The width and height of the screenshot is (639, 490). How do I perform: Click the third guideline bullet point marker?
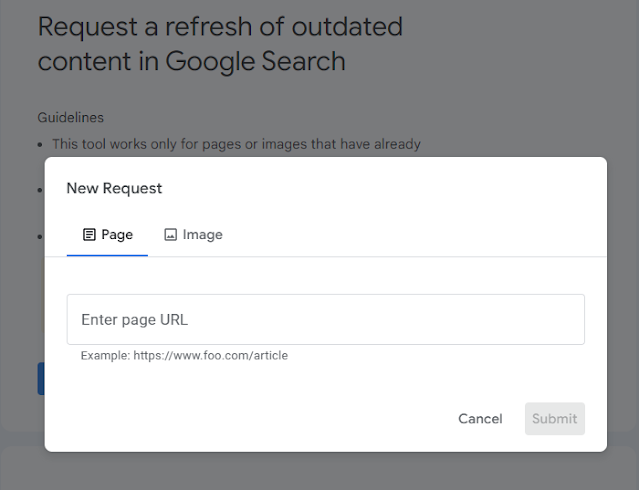pyautogui.click(x=40, y=237)
